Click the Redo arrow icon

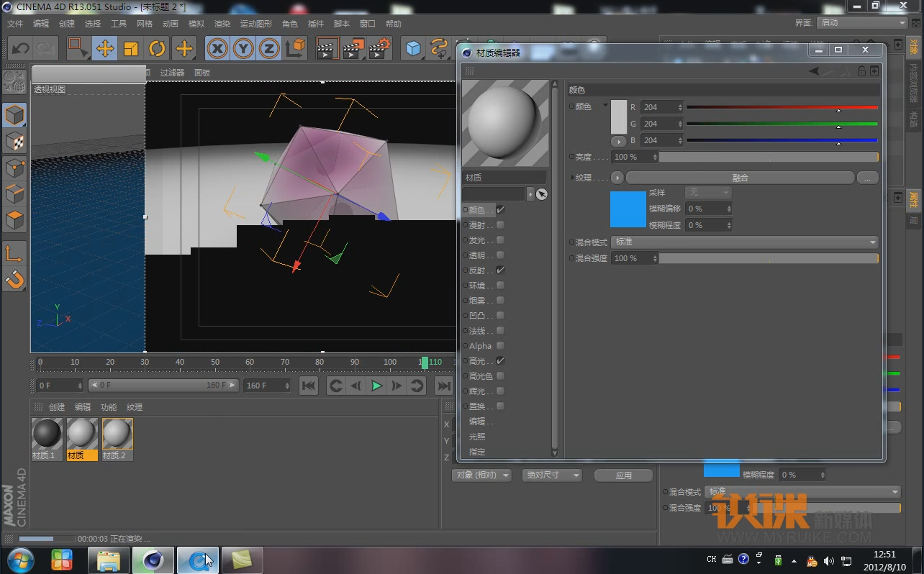[x=45, y=49]
